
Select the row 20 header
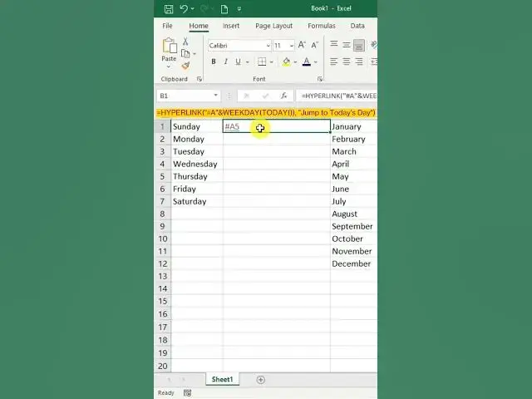click(x=162, y=366)
